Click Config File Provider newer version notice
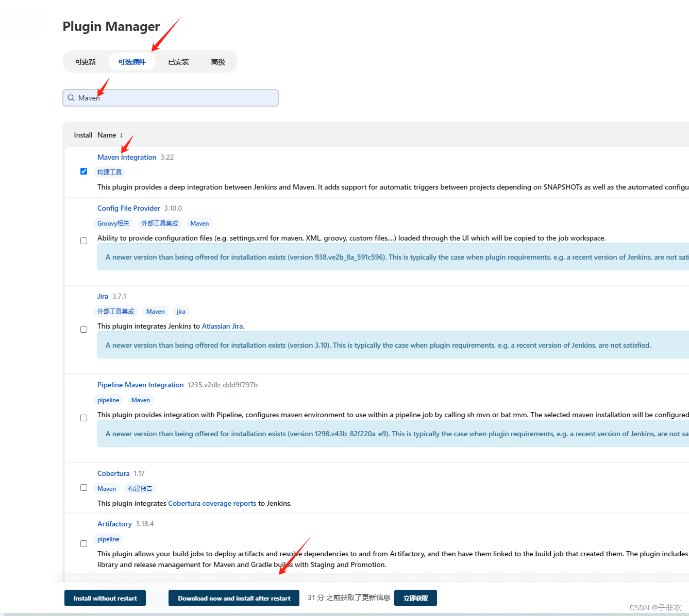Screen dimensions: 689x616 [393, 257]
